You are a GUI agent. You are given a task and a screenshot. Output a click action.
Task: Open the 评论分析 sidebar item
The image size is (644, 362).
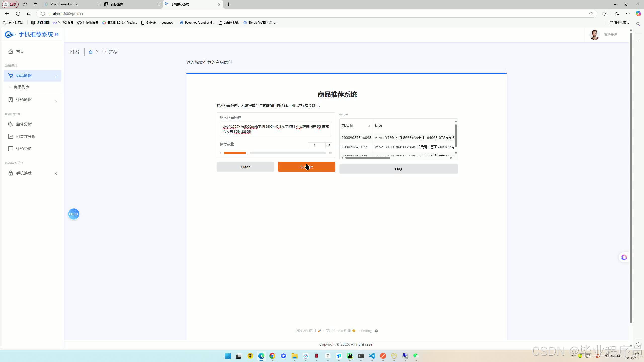(32, 149)
